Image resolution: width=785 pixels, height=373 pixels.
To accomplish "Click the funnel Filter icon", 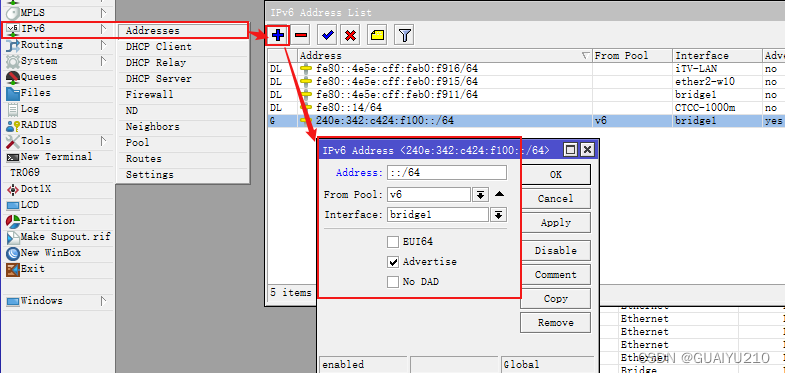I will (x=405, y=35).
